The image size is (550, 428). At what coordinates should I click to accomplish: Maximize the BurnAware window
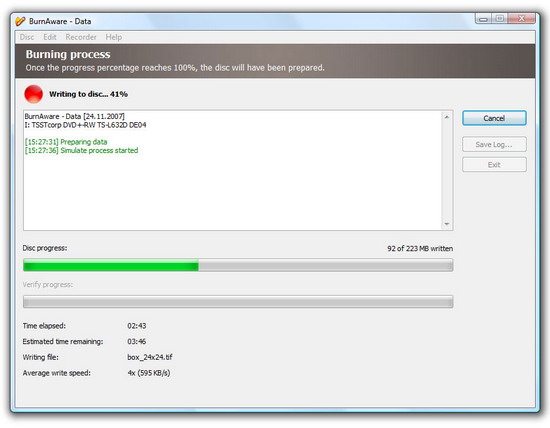[x=500, y=19]
